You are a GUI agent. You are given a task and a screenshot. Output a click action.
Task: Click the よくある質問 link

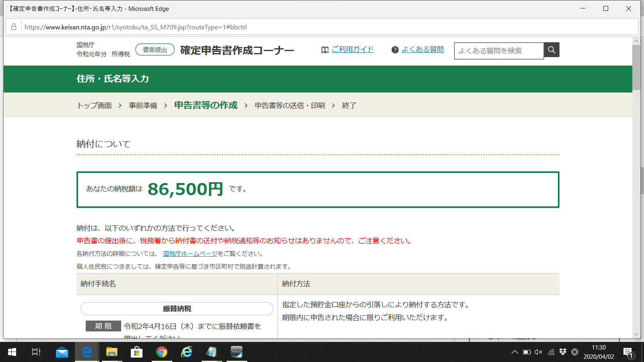pyautogui.click(x=423, y=49)
